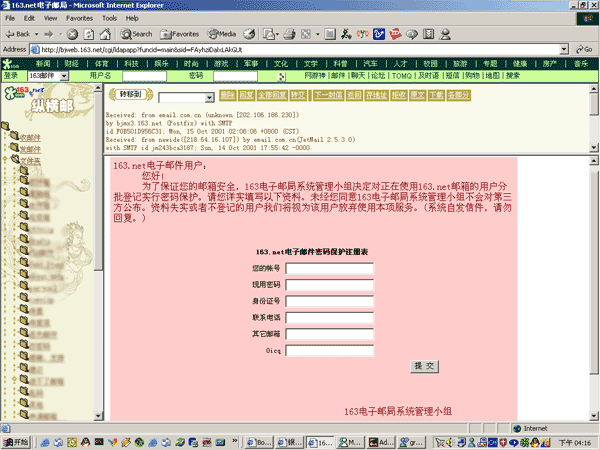Open the 音乐 navigation link
This screenshot has width=600, height=450.
(580, 64)
